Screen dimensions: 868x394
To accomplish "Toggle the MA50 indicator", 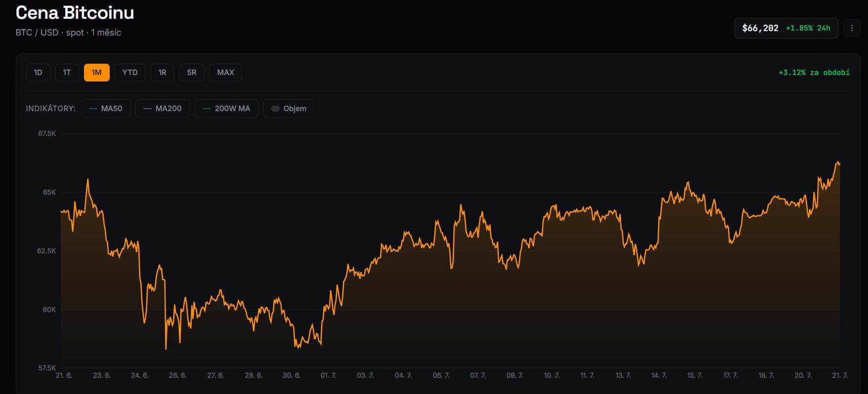I will click(106, 109).
